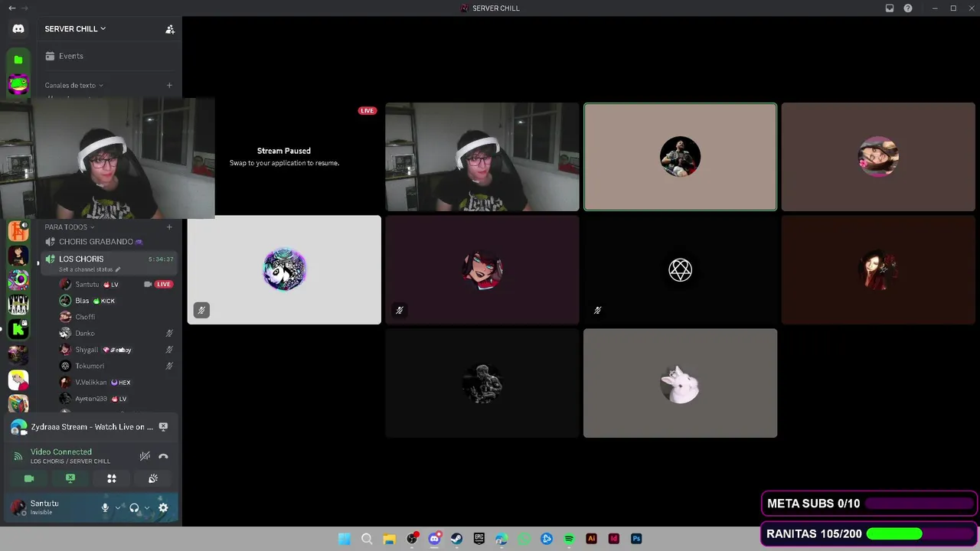
Task: Open the inbox icon in title bar
Action: [890, 8]
